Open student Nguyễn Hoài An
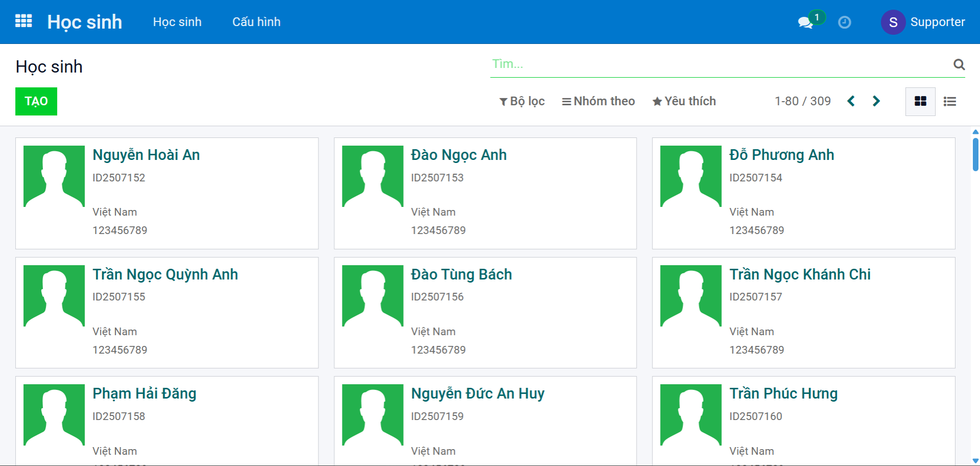Viewport: 980px width, 466px height. [146, 155]
